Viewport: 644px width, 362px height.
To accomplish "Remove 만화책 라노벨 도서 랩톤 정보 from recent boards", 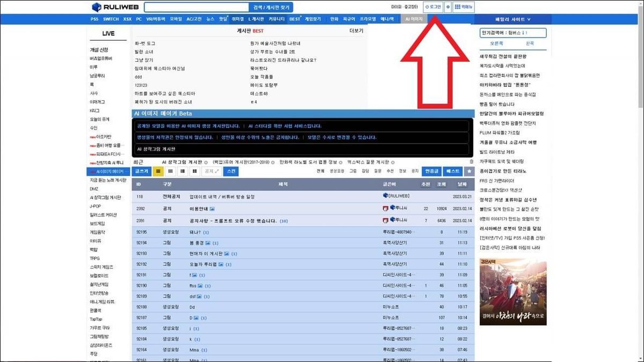I will 340,161.
